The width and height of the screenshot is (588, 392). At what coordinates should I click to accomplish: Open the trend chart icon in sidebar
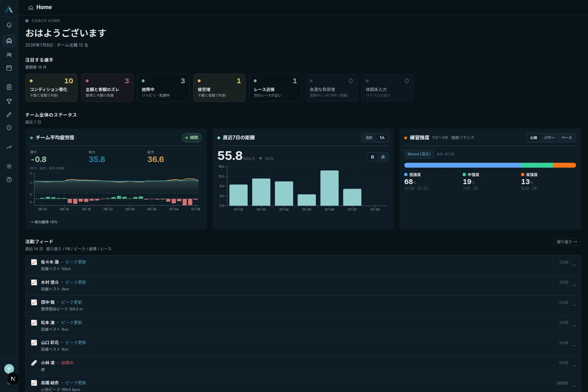tap(9, 147)
